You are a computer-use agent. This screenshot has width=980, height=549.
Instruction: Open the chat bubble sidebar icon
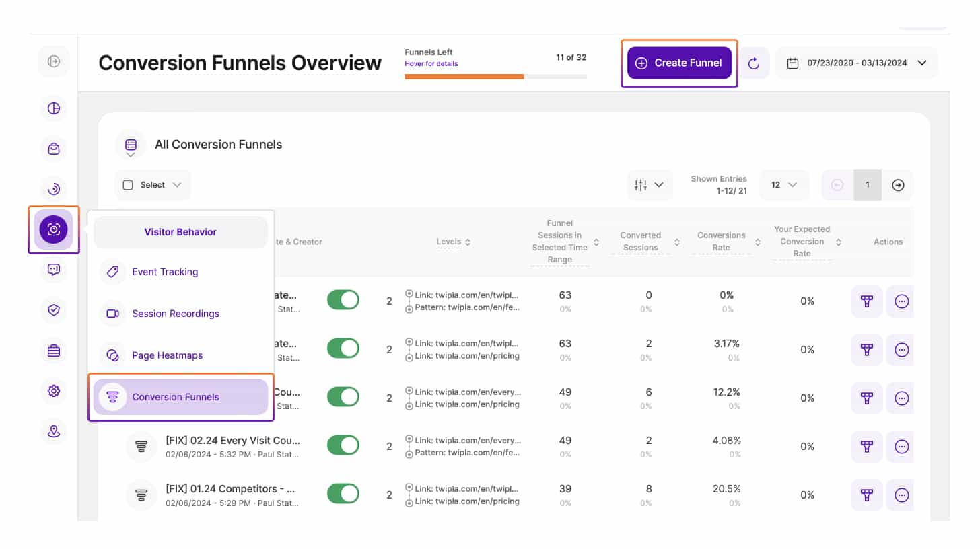click(54, 270)
